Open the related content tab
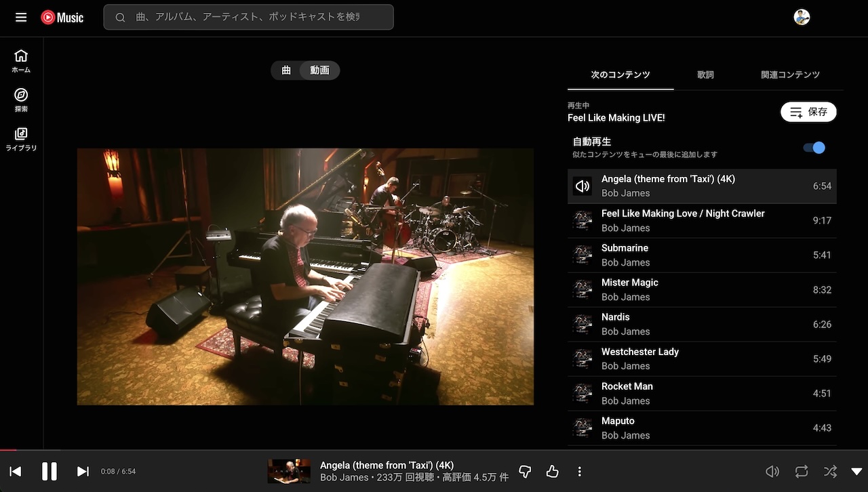The width and height of the screenshot is (868, 492). (790, 75)
